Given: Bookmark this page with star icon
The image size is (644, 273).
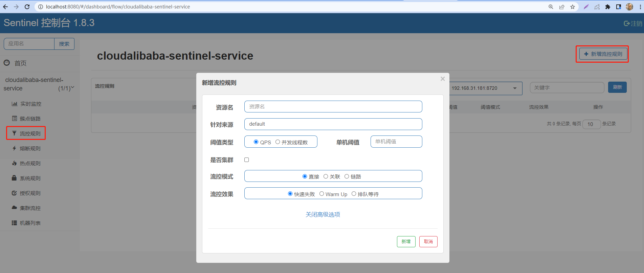Looking at the screenshot, I should pos(573,7).
